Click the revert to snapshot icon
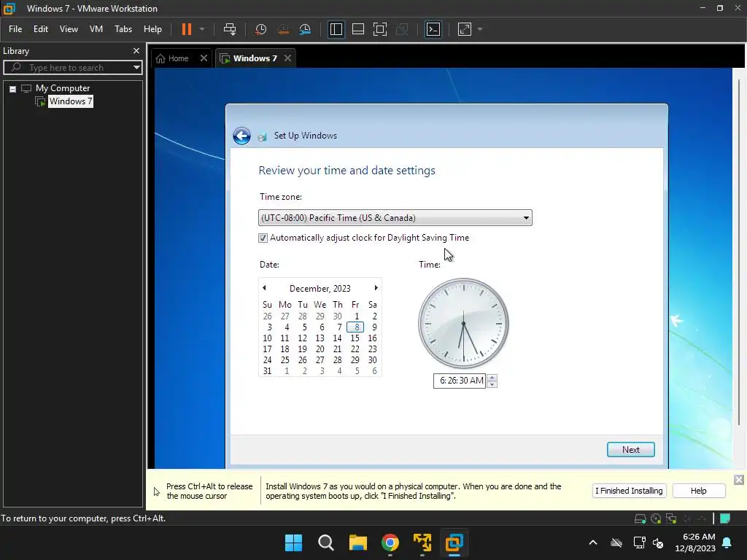The height and width of the screenshot is (560, 747). click(283, 29)
